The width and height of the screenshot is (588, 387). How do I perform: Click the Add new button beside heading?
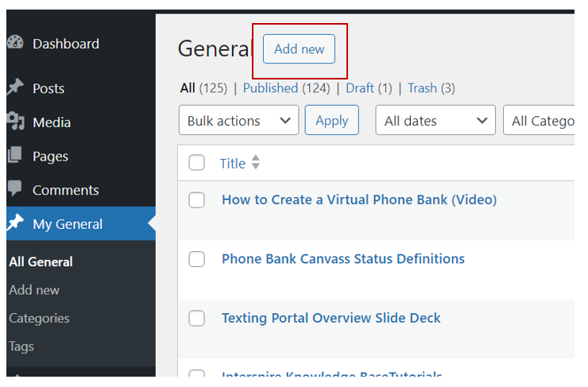(x=299, y=49)
